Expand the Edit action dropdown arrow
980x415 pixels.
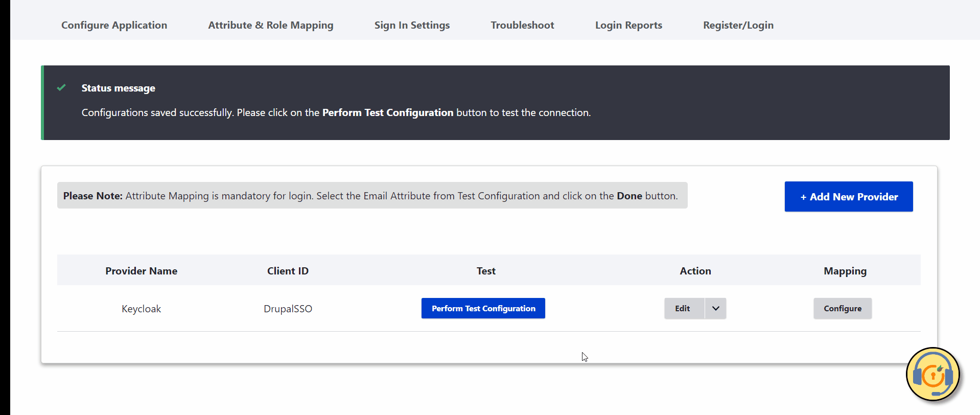pos(715,308)
